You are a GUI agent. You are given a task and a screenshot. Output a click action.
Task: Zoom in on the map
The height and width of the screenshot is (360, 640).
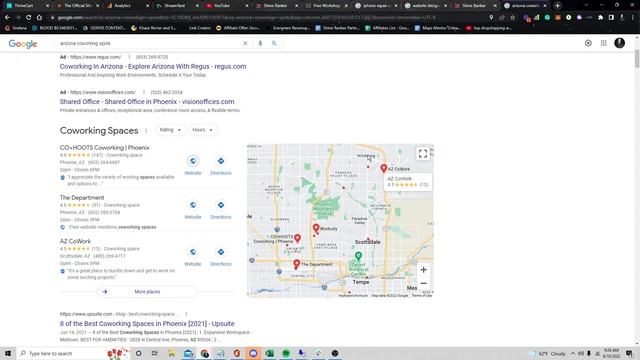[x=423, y=270]
